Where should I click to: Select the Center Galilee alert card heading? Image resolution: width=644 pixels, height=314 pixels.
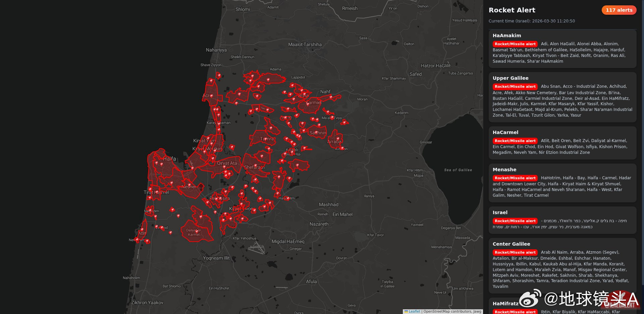pyautogui.click(x=512, y=244)
